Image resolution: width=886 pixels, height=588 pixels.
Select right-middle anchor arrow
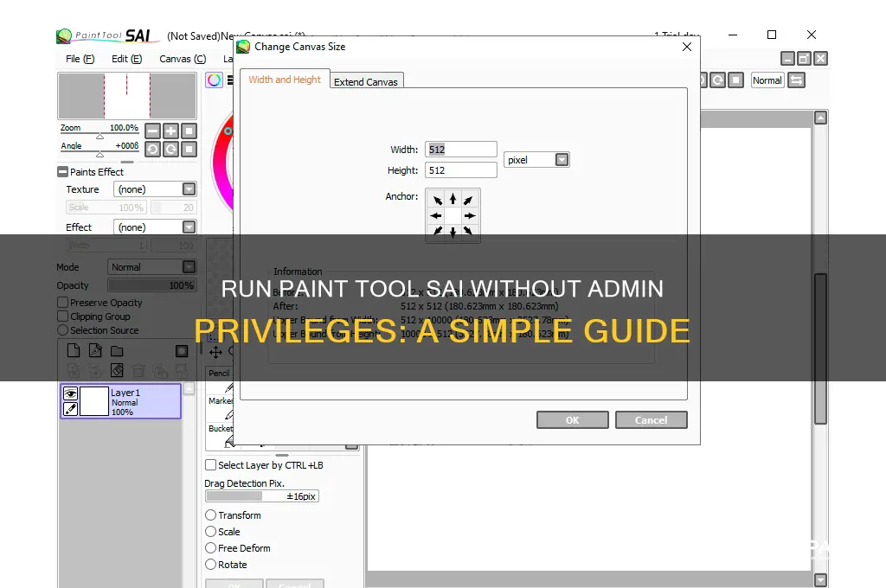[470, 216]
